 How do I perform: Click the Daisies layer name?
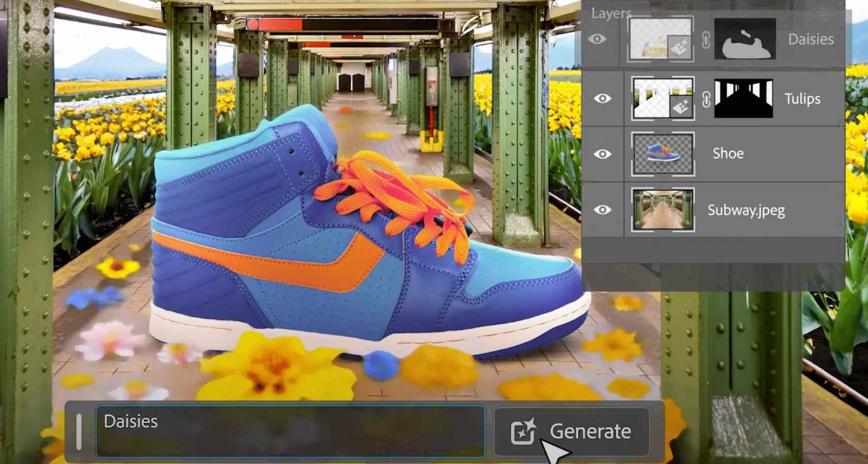point(811,39)
